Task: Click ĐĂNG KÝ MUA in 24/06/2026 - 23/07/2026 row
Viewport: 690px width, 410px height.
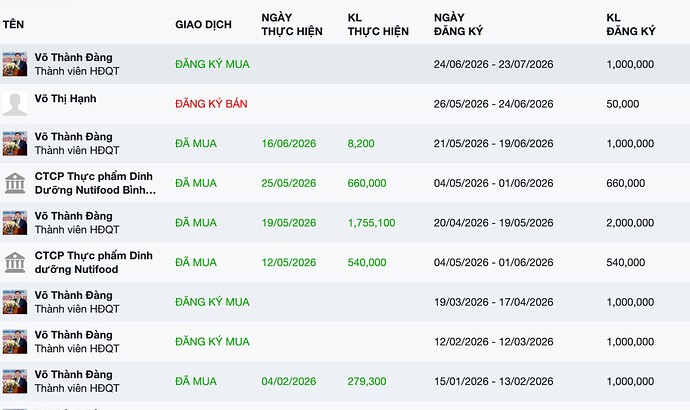Action: click(x=212, y=64)
